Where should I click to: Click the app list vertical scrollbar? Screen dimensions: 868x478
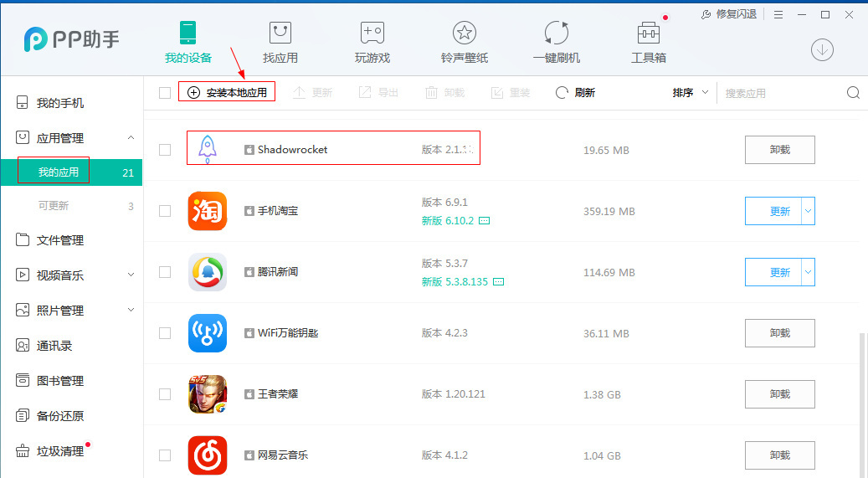[863, 404]
